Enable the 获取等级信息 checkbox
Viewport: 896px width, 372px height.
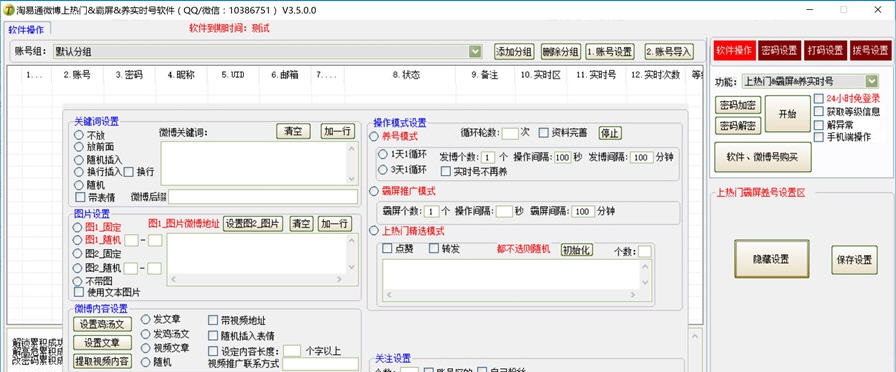pyautogui.click(x=819, y=111)
